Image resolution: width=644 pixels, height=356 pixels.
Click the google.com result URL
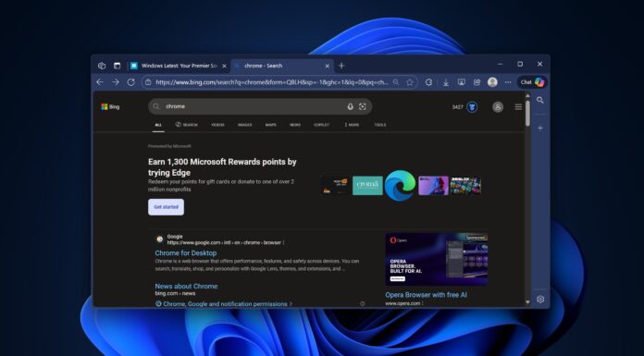coord(224,242)
